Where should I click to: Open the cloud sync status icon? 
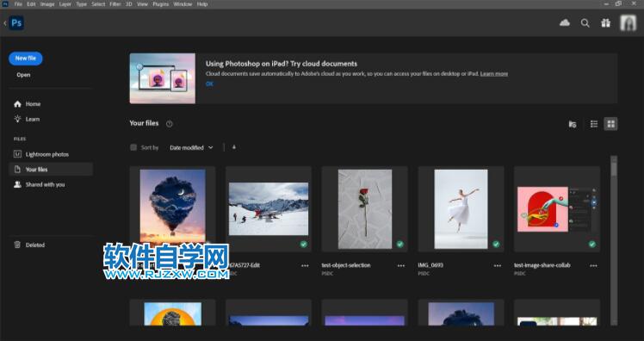point(565,23)
